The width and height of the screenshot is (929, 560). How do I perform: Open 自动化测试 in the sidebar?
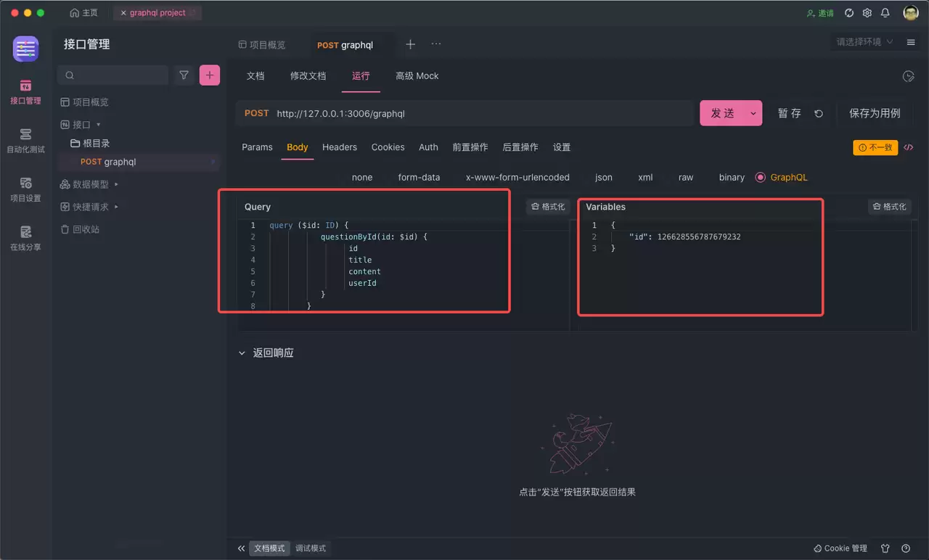[25, 141]
